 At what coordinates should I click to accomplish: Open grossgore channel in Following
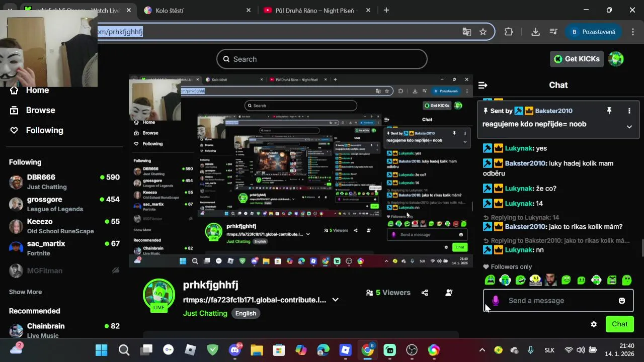[64, 204]
